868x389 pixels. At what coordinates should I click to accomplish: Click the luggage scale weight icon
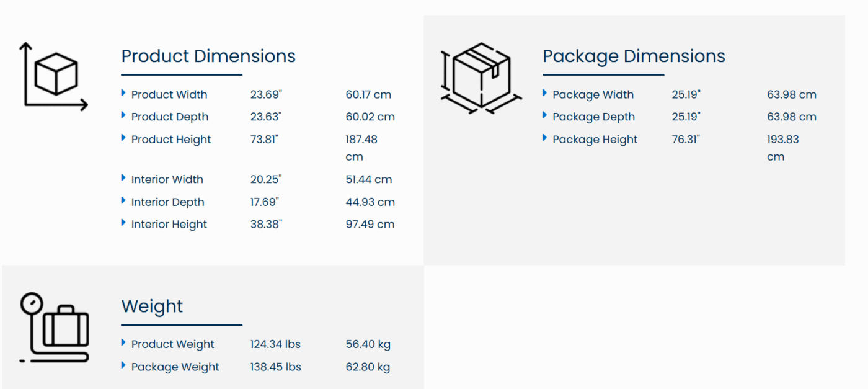tap(54, 327)
